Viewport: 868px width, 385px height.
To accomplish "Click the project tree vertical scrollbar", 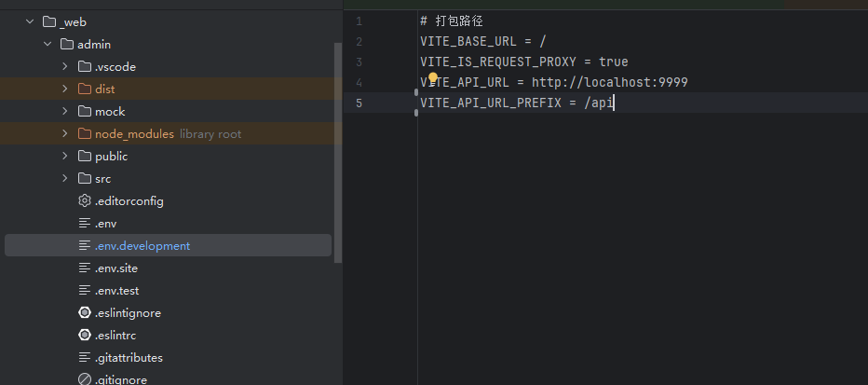I will pos(338,149).
